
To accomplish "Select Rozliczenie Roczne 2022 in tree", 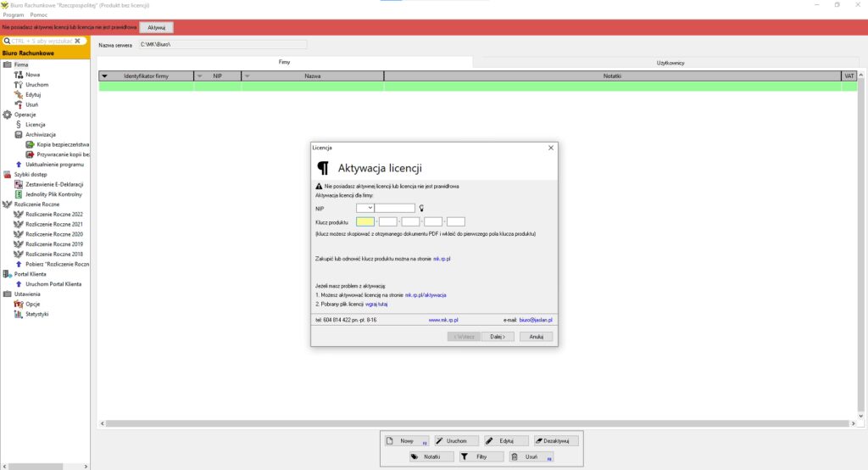I will pyautogui.click(x=53, y=214).
